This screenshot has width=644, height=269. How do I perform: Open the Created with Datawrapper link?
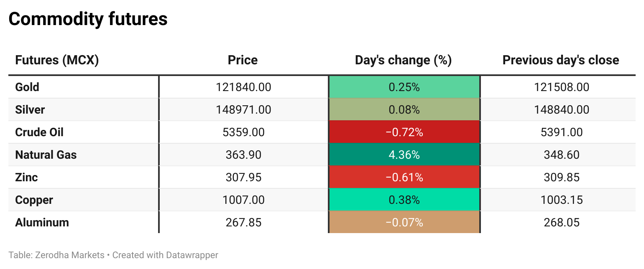165,255
